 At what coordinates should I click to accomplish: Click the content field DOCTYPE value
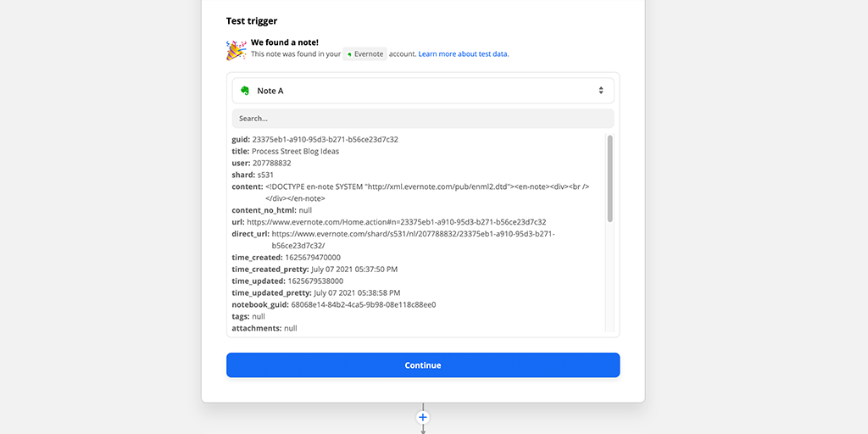tap(427, 192)
